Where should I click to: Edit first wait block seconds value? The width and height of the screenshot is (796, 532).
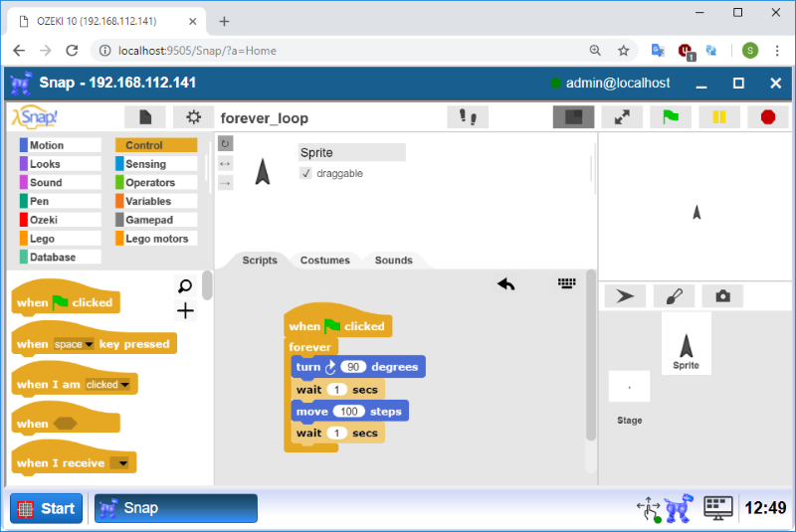point(337,390)
